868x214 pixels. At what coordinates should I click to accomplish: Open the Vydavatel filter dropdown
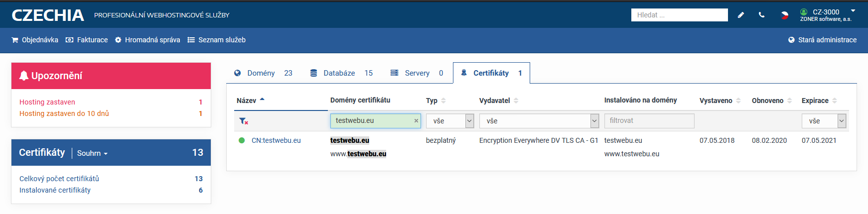539,121
